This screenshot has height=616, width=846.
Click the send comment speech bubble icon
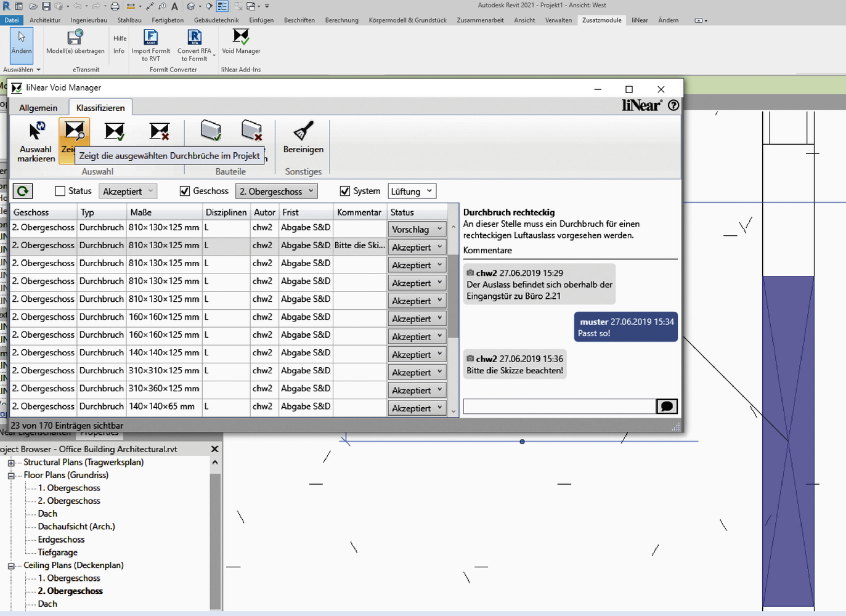pyautogui.click(x=667, y=407)
